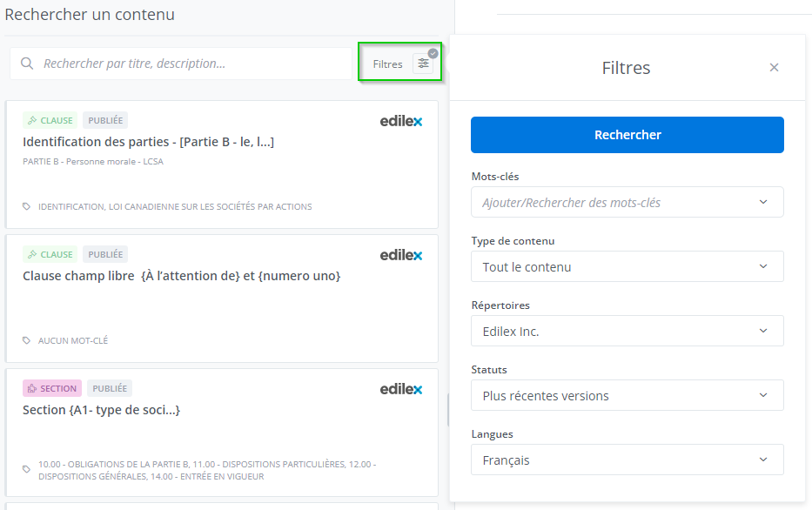Click the magnifier icon in search bar
812x510 pixels.
click(x=27, y=64)
